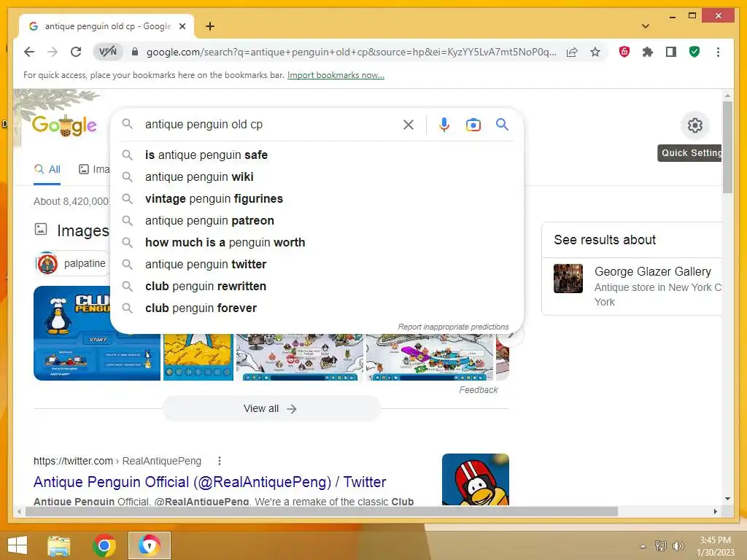Open the red helmet penguin thumbnail

[x=476, y=479]
